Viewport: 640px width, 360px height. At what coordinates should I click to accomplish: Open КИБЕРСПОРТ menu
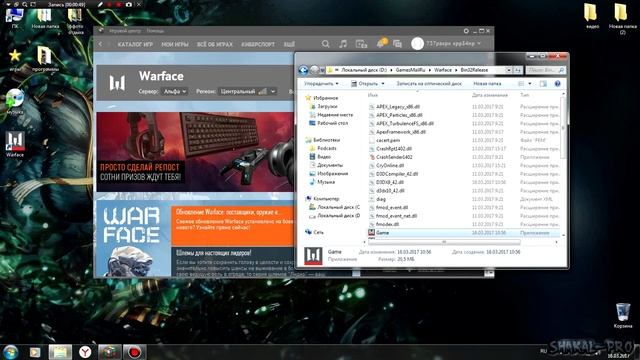point(258,44)
